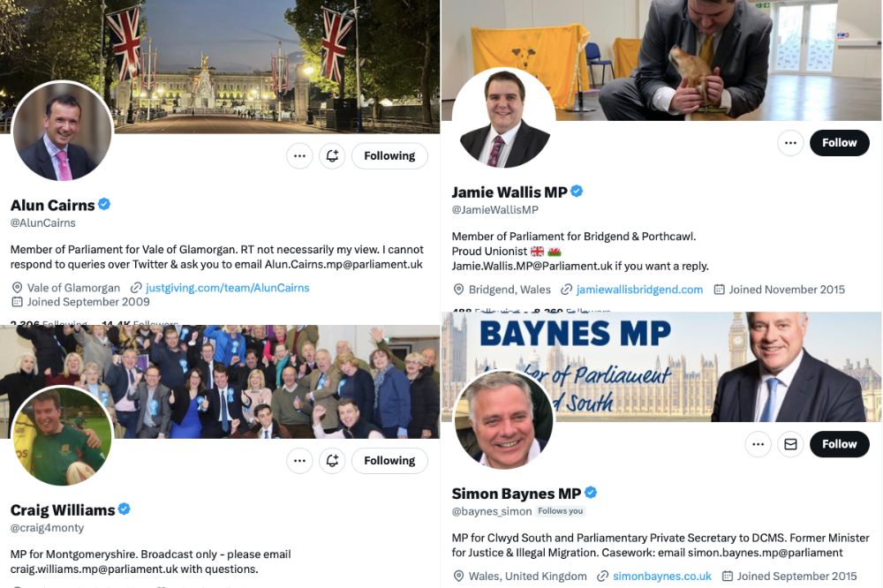Enable notifications for Craig Williams
Screen dimensions: 883x588
point(332,461)
